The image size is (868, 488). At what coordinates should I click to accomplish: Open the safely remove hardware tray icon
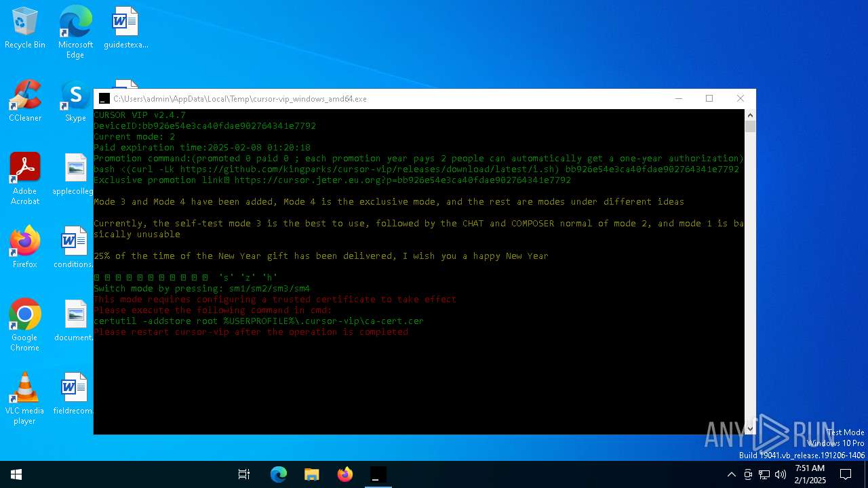pyautogui.click(x=748, y=474)
